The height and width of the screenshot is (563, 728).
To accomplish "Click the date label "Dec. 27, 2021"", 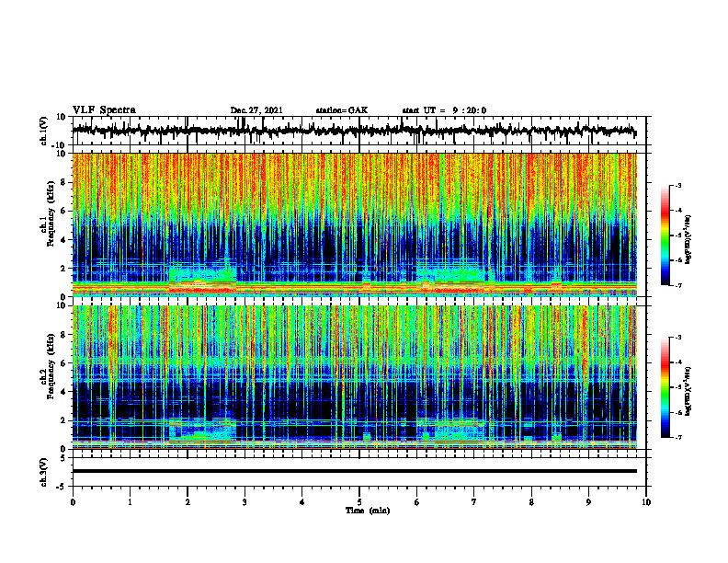I will (256, 110).
